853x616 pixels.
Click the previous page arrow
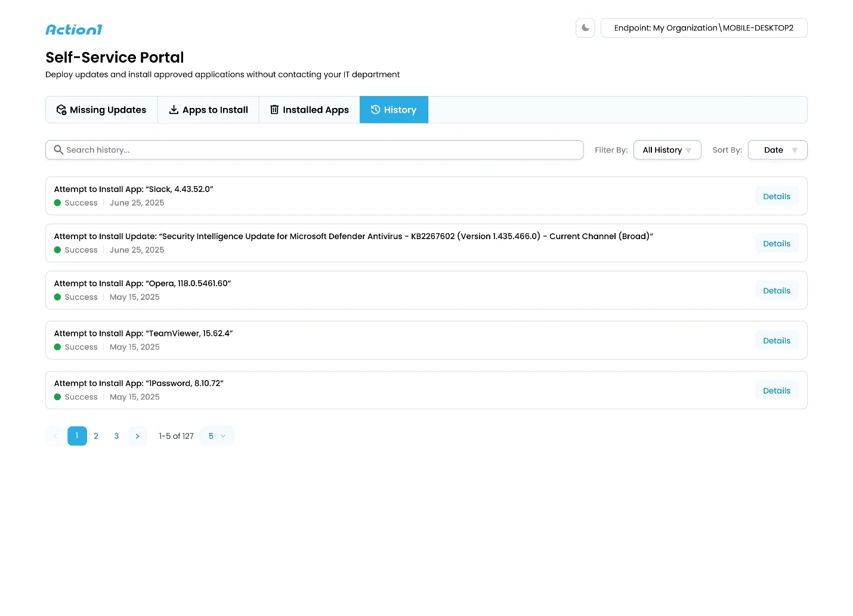[55, 436]
